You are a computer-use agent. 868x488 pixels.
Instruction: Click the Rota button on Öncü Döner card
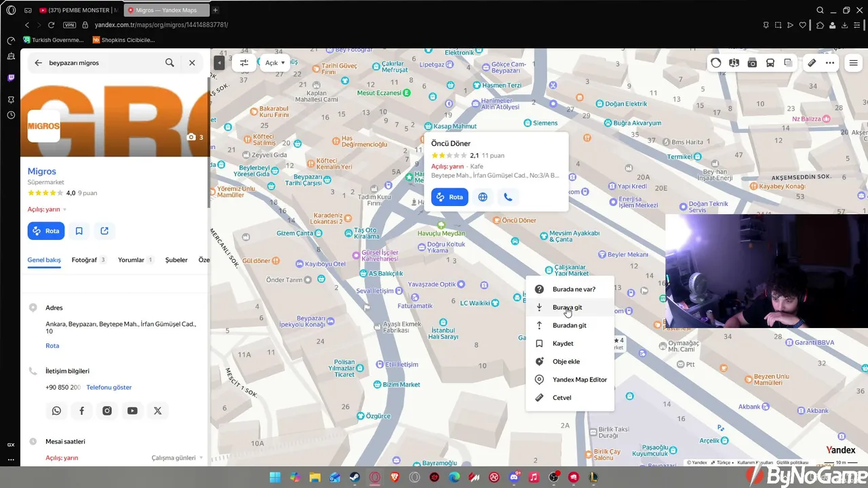click(x=450, y=197)
